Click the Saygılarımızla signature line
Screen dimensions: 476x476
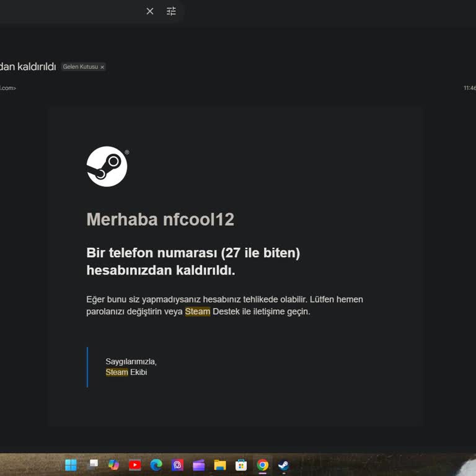point(131,361)
